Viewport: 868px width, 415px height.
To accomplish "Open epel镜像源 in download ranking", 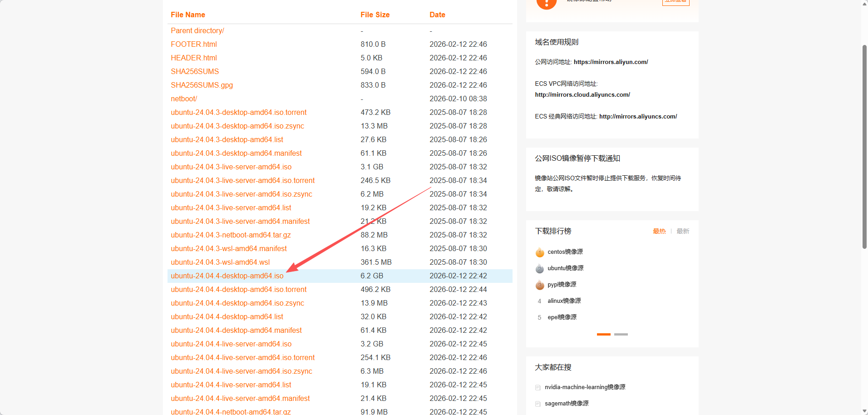I will pos(562,317).
